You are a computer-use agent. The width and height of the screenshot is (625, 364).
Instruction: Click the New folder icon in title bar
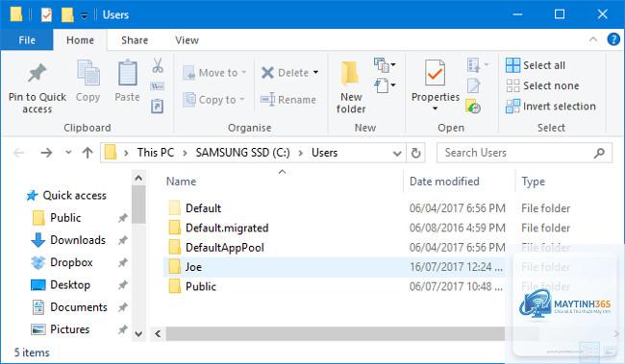[x=67, y=15]
